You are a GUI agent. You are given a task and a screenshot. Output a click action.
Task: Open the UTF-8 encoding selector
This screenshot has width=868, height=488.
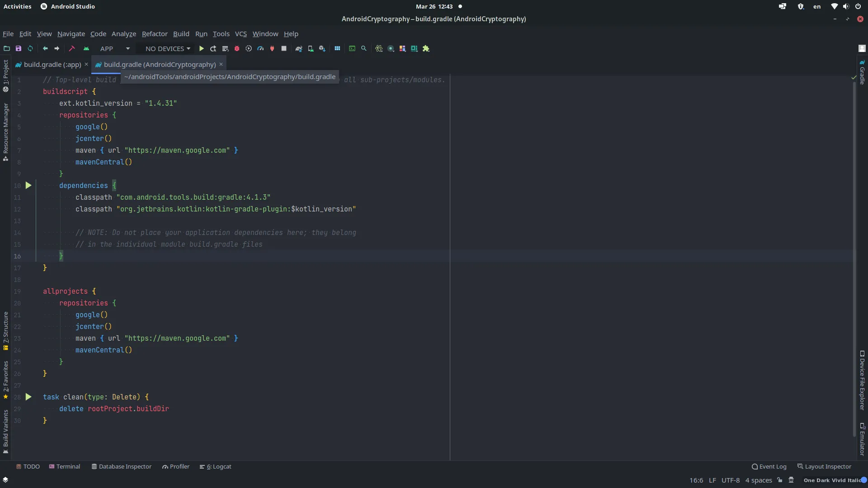coord(731,480)
